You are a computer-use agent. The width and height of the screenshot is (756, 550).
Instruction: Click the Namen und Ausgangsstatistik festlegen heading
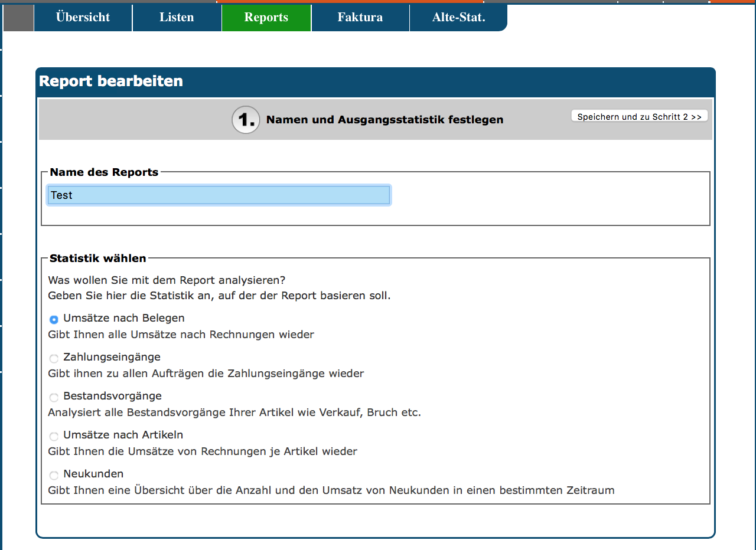pos(384,120)
